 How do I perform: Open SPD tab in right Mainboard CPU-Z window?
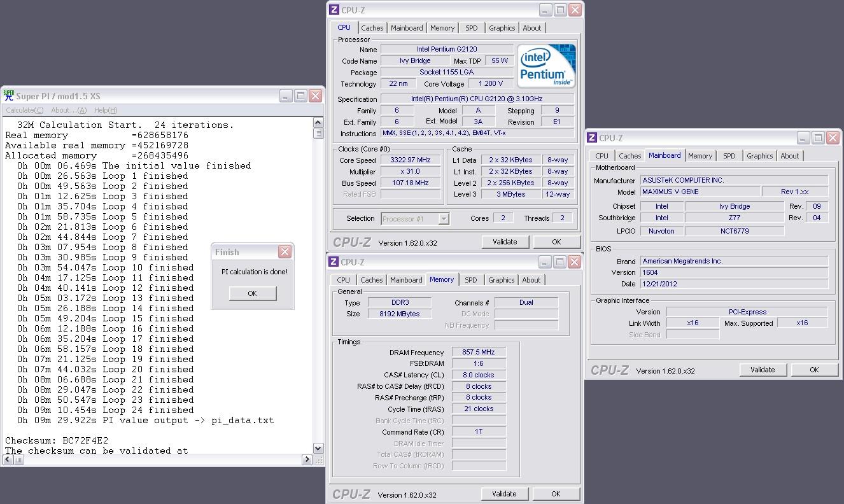coord(729,156)
